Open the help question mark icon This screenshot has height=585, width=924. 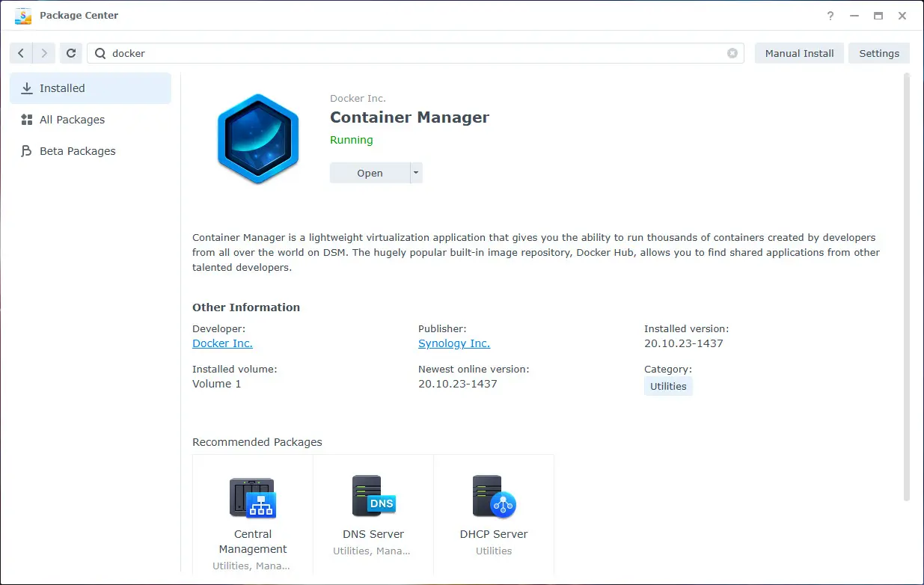(830, 16)
